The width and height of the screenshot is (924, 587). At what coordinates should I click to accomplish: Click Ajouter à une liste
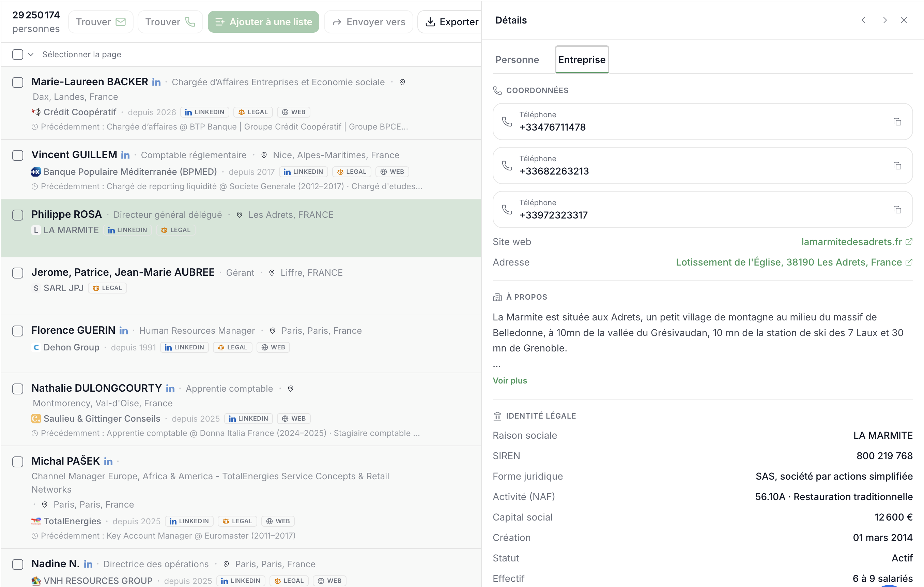click(x=263, y=22)
